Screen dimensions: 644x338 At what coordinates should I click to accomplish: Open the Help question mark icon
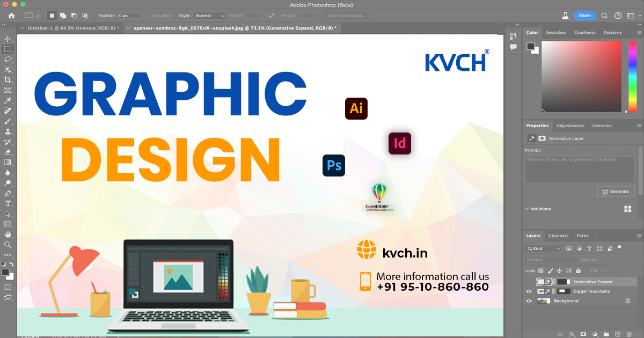[618, 16]
